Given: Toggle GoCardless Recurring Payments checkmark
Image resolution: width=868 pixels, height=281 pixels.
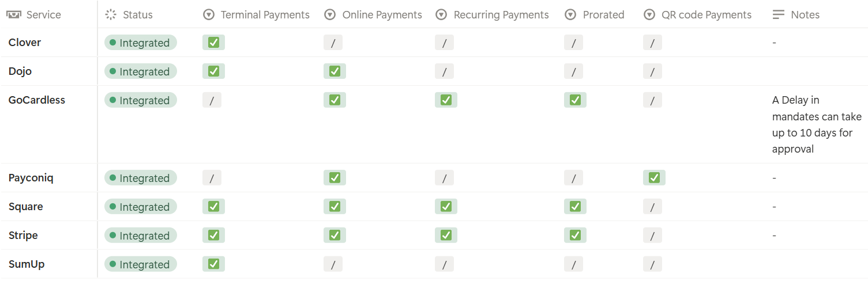Looking at the screenshot, I should click(x=446, y=100).
